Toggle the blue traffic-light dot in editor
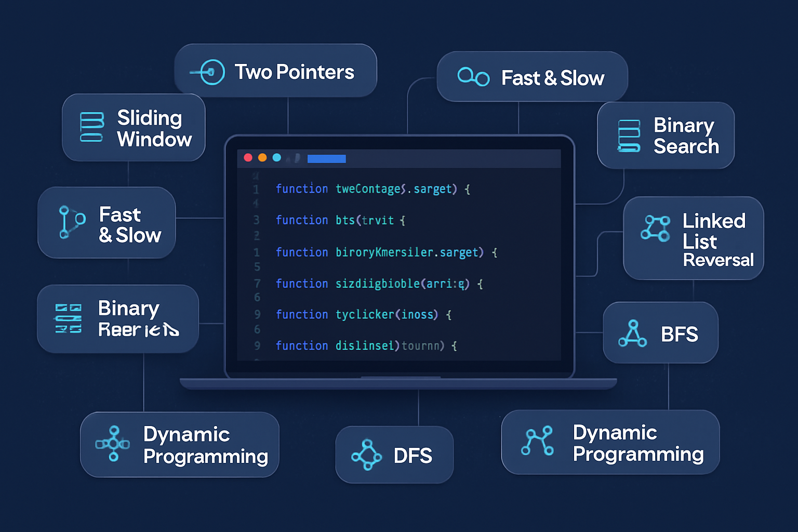 coord(277,157)
